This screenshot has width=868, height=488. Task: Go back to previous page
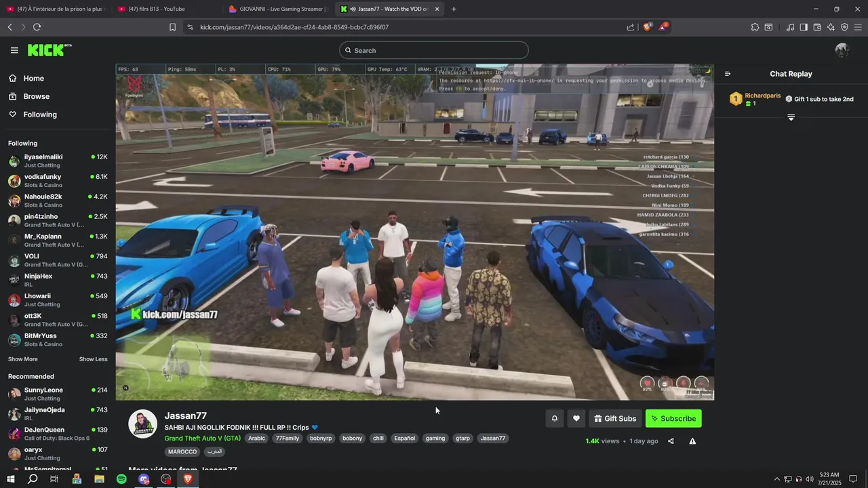(x=9, y=27)
